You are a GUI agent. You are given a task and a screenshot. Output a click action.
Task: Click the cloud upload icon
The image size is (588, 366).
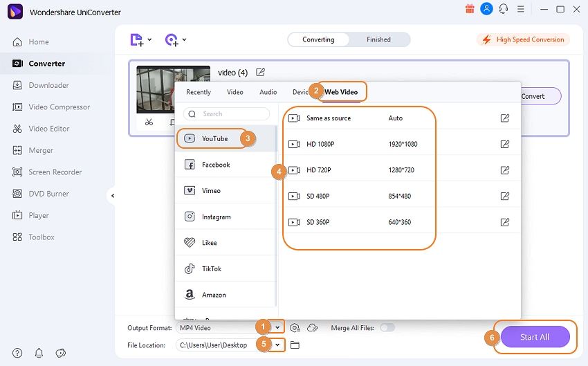[312, 328]
